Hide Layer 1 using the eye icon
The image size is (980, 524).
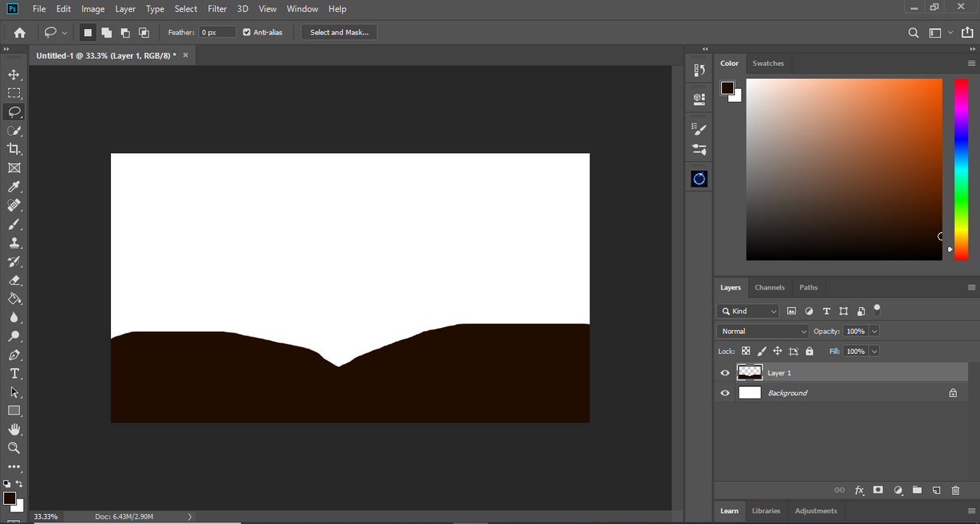pyautogui.click(x=725, y=373)
